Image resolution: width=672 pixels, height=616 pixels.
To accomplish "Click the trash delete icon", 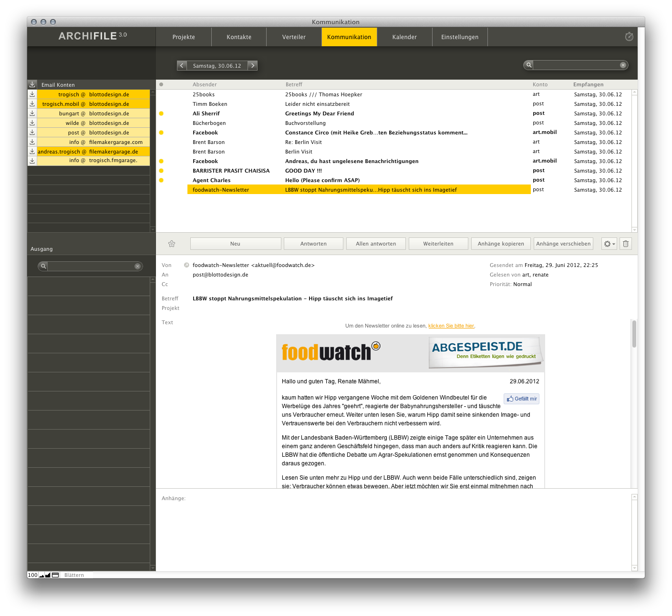I will pyautogui.click(x=626, y=244).
